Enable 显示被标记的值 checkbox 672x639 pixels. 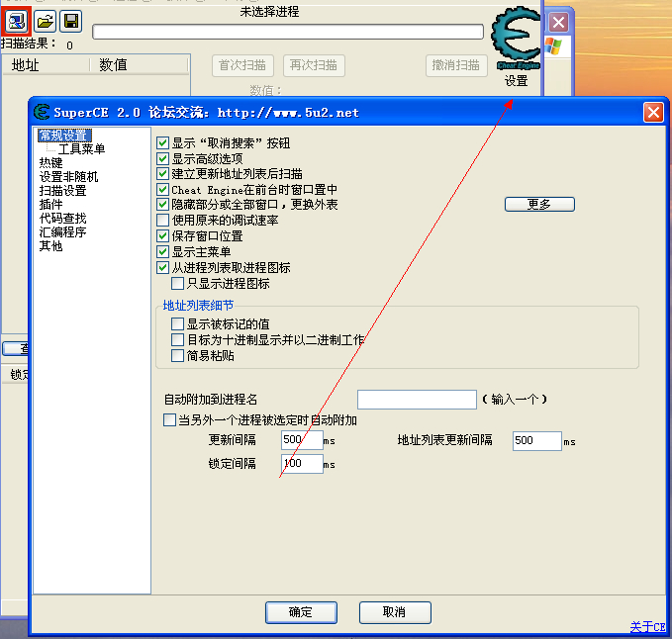(x=177, y=323)
